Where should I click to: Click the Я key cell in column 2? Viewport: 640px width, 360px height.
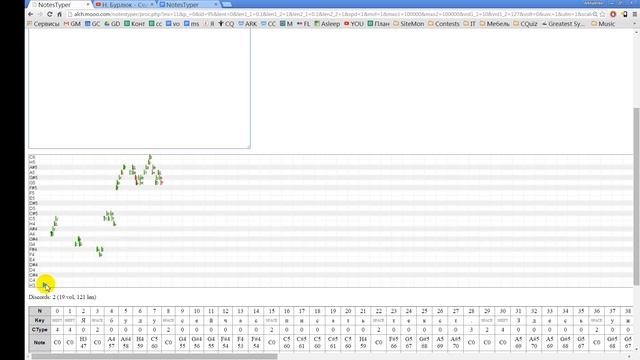coord(83,320)
